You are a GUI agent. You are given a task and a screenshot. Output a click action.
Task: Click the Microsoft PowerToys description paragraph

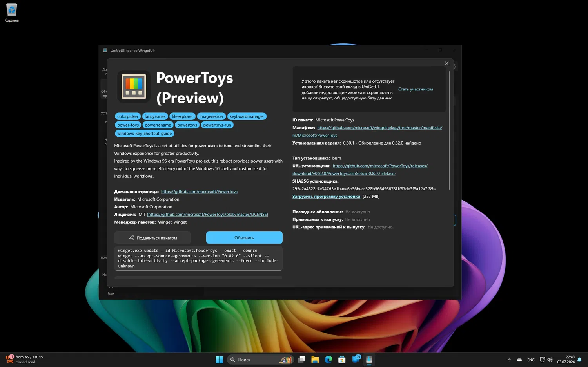[198, 161]
